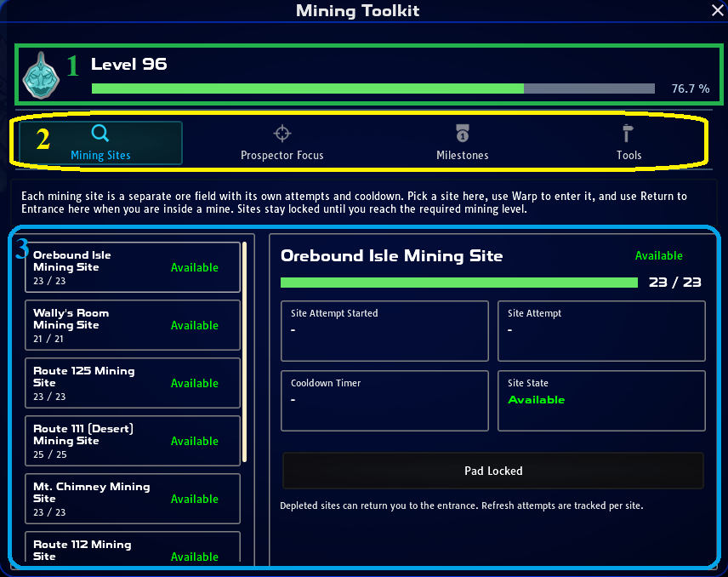Click the teal mining emblem badge
Screen dimensions: 728x577
tap(42, 76)
